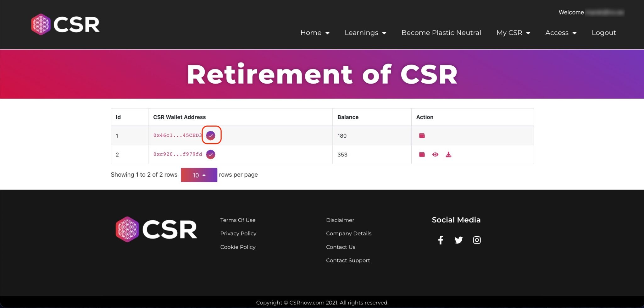The width and height of the screenshot is (644, 308).
Task: Click the CSR logo in the header
Action: pos(65,24)
